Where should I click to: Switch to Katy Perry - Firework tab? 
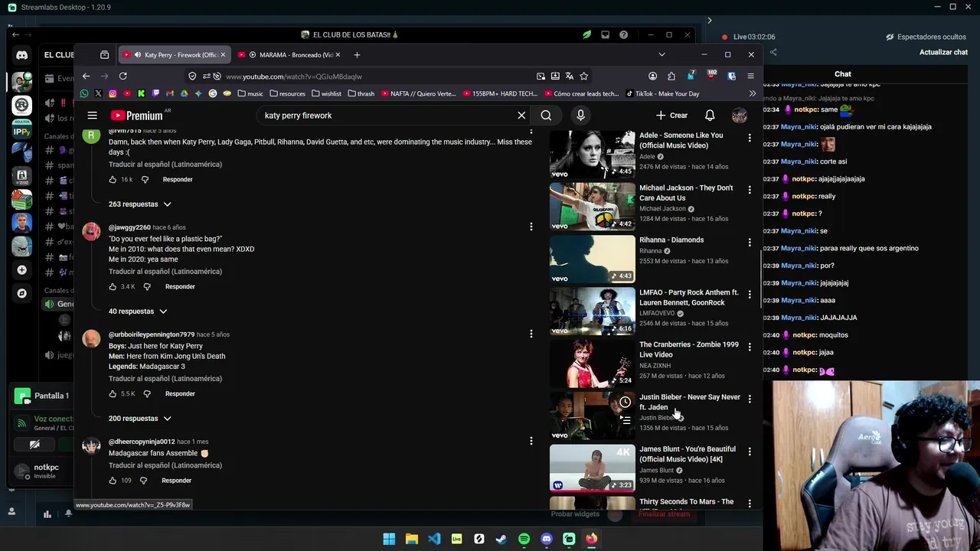click(x=175, y=54)
